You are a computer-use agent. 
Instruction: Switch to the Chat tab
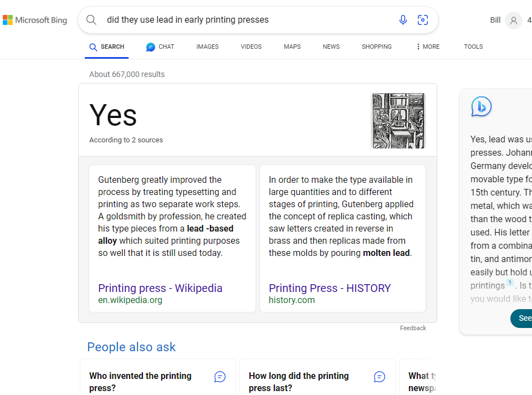pos(160,47)
